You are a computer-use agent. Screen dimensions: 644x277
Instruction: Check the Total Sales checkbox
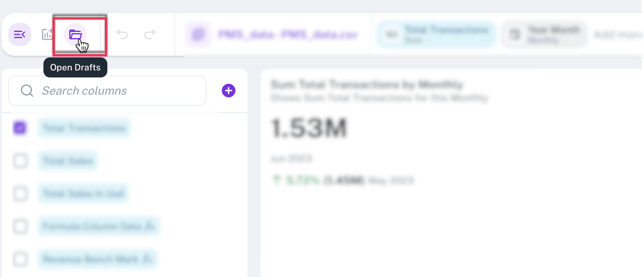point(20,161)
